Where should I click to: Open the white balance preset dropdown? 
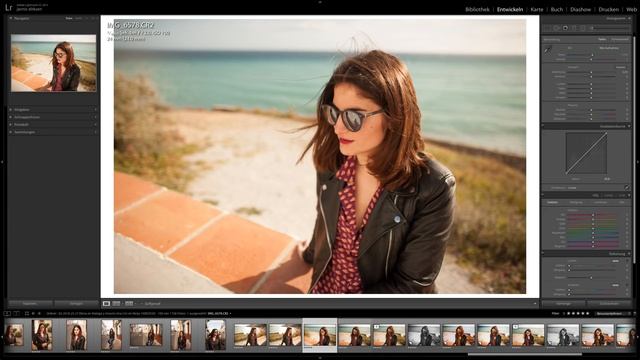(x=609, y=48)
